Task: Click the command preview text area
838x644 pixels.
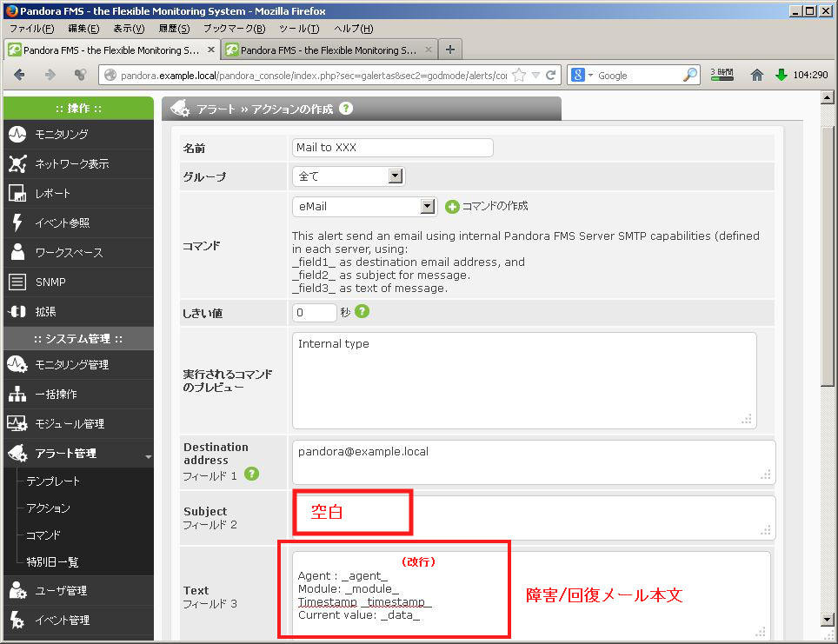Action: 524,381
